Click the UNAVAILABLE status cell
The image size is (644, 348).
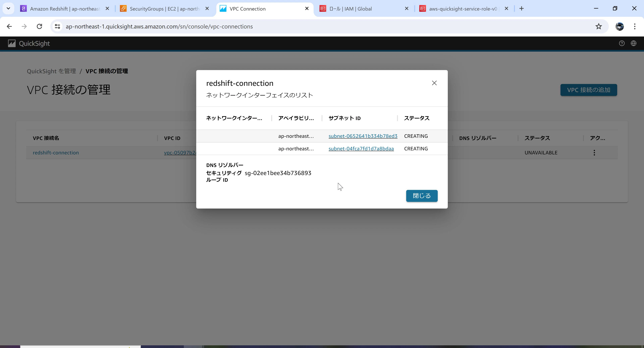[x=541, y=153]
